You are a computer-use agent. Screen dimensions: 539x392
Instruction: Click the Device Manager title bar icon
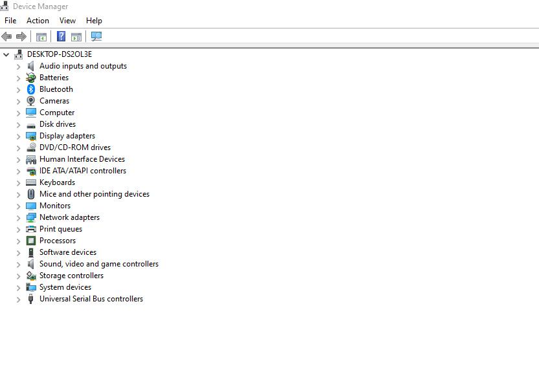pos(5,6)
